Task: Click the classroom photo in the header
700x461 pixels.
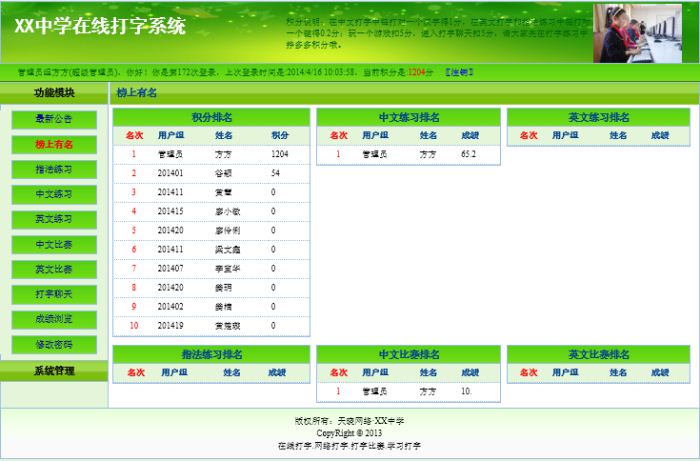Action: pyautogui.click(x=644, y=33)
